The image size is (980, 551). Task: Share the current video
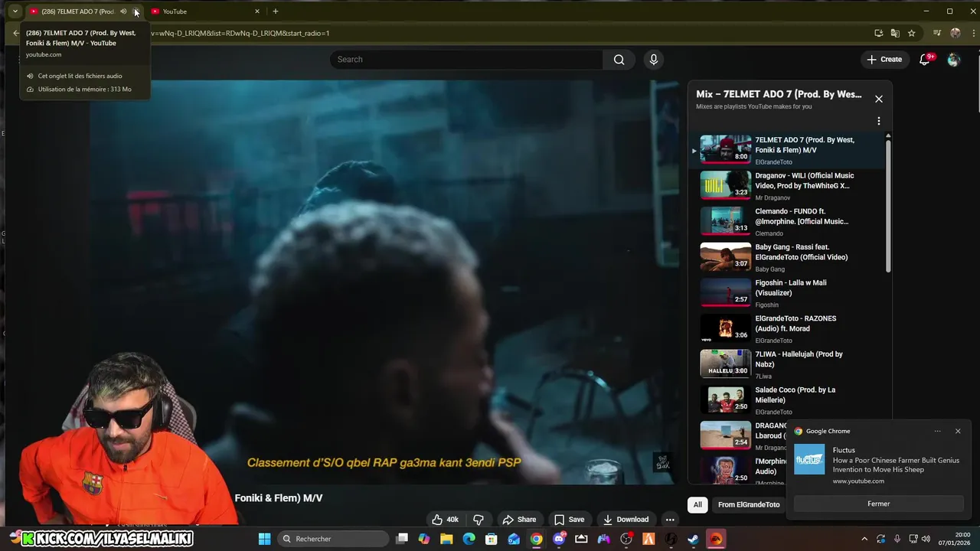click(519, 520)
